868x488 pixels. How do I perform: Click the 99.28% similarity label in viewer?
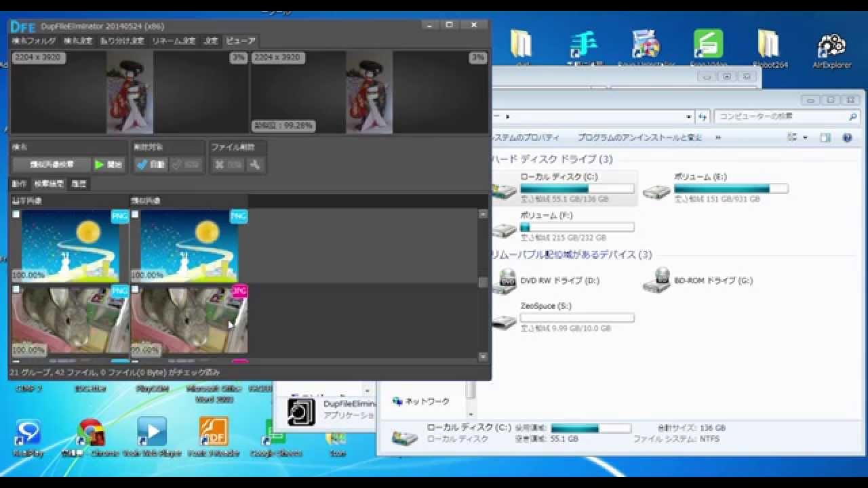(283, 125)
